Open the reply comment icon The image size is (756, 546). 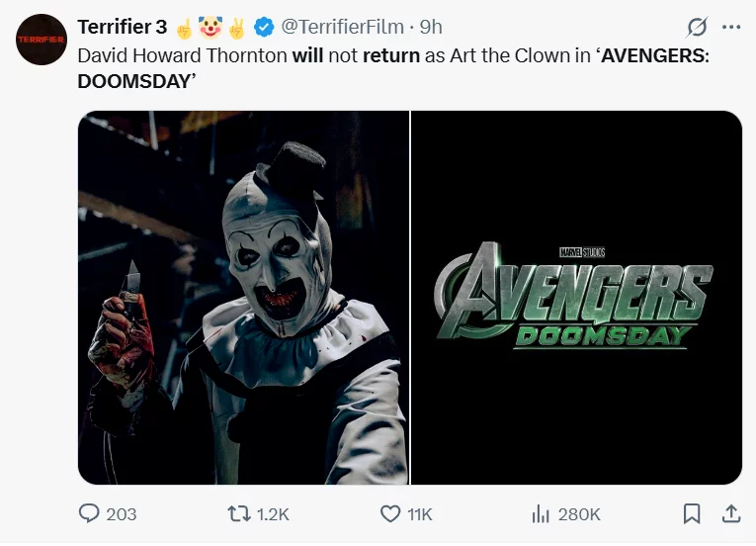(x=89, y=513)
